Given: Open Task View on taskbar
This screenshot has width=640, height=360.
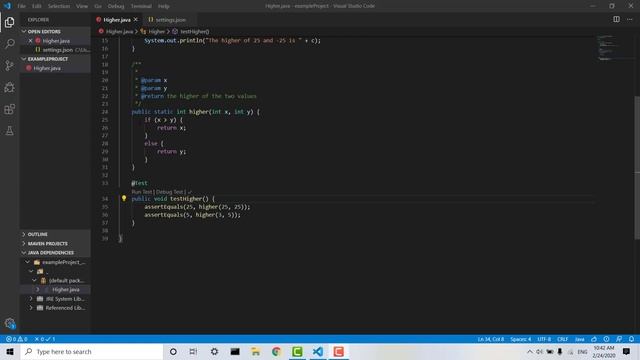Looking at the screenshot, I should pyautogui.click(x=193, y=351).
